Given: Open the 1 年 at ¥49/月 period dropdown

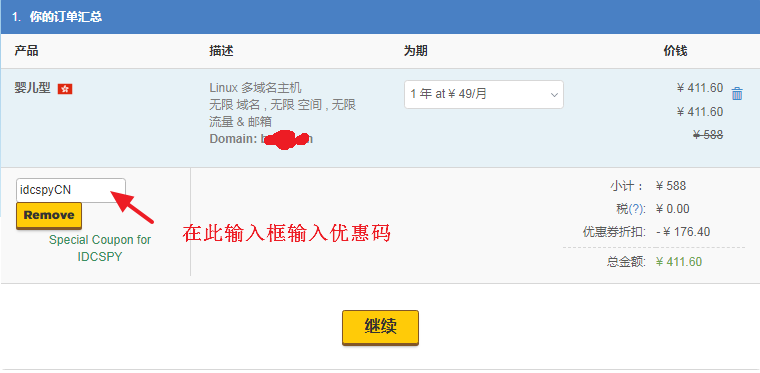Looking at the screenshot, I should (484, 94).
